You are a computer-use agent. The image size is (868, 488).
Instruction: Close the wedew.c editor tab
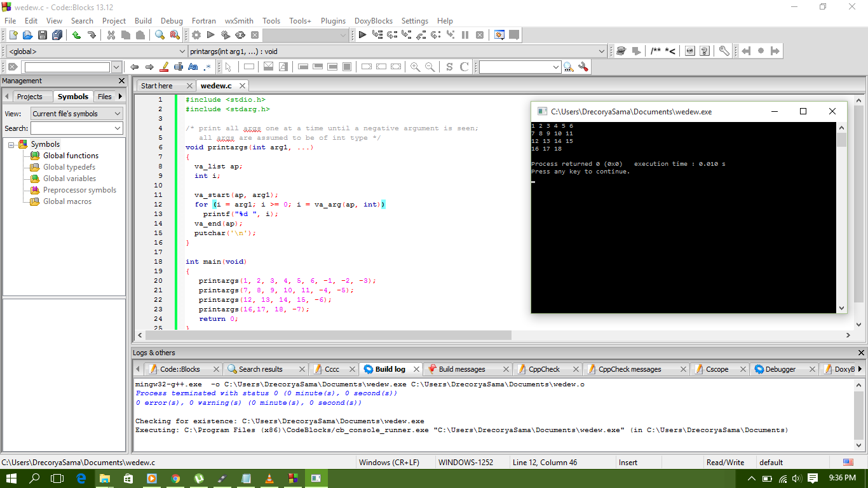coord(241,86)
